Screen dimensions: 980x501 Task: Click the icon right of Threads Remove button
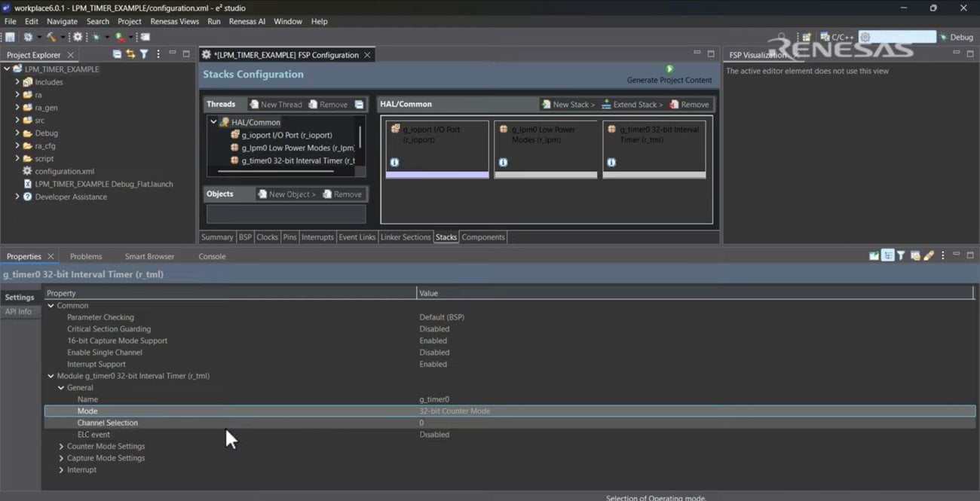coord(359,105)
